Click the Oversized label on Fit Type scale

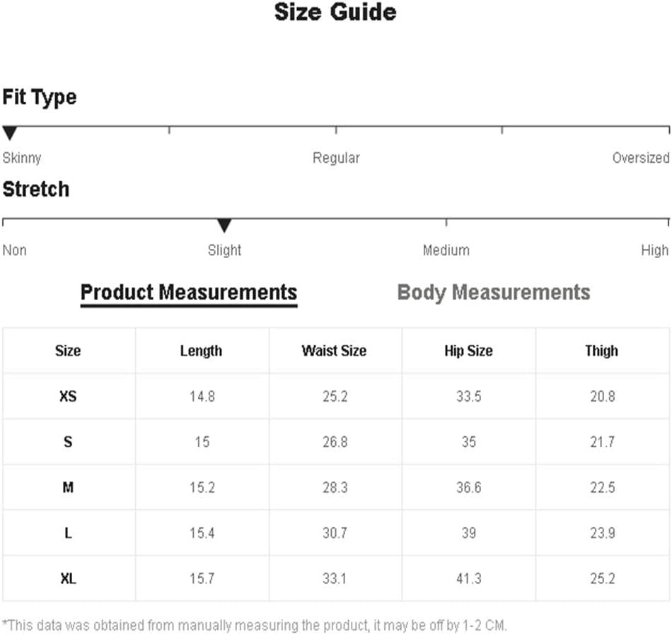[641, 158]
